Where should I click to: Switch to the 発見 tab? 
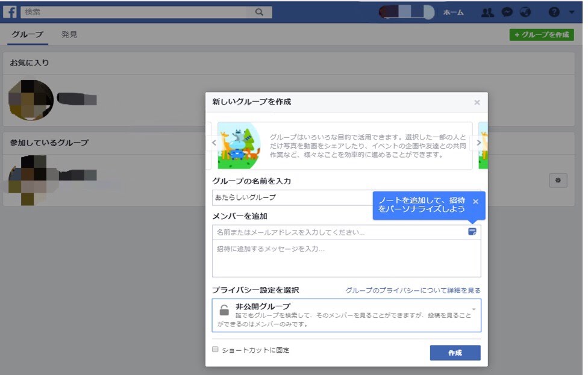69,34
